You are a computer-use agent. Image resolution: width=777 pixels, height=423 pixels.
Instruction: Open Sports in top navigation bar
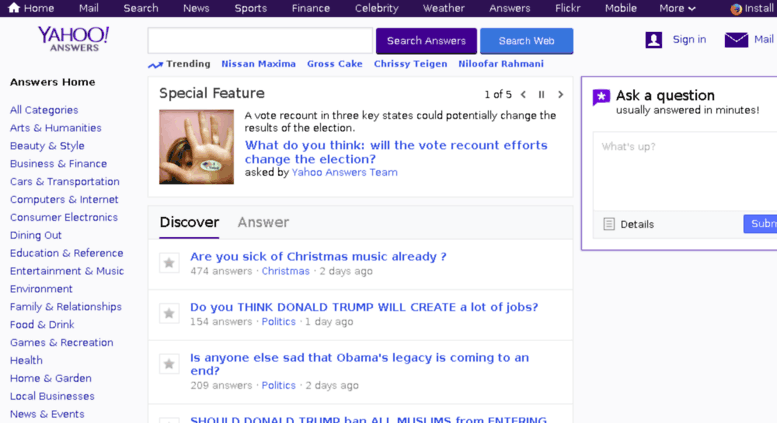click(x=250, y=8)
